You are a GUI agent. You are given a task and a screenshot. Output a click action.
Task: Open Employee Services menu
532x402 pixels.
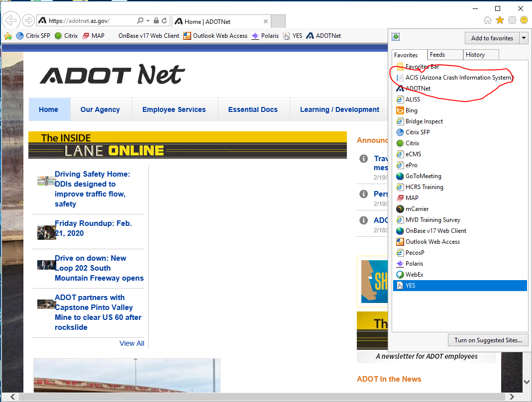[174, 109]
